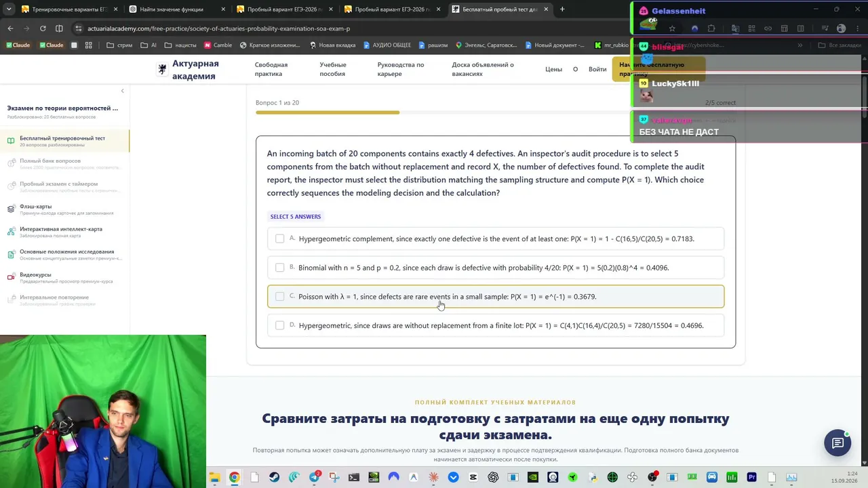Screen dimensions: 868x488
Task: Open the 'Видеокурсы' sidebar item
Action: tap(64, 277)
